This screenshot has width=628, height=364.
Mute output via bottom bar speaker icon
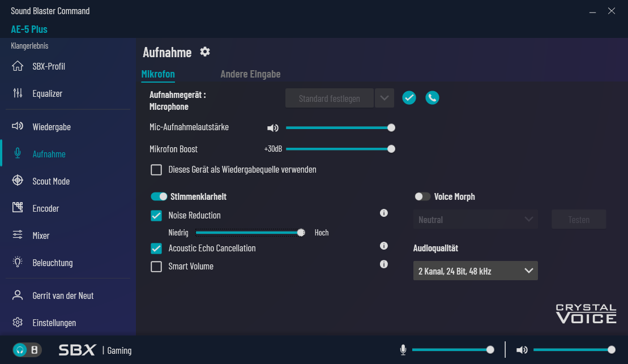(x=522, y=350)
